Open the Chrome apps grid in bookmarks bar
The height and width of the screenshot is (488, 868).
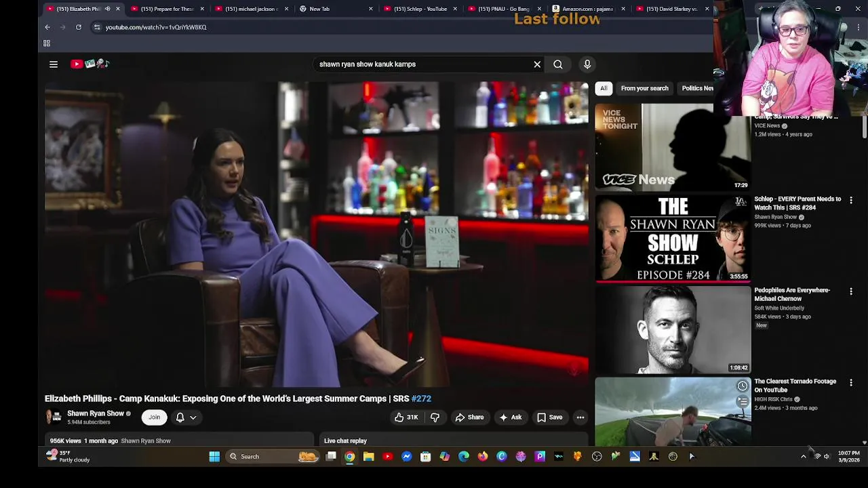47,43
